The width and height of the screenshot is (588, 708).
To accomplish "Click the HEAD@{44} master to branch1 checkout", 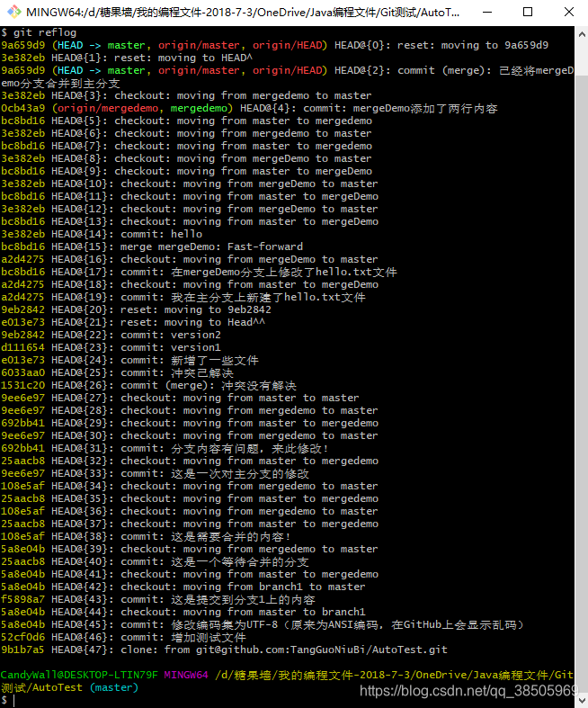I will point(183,613).
